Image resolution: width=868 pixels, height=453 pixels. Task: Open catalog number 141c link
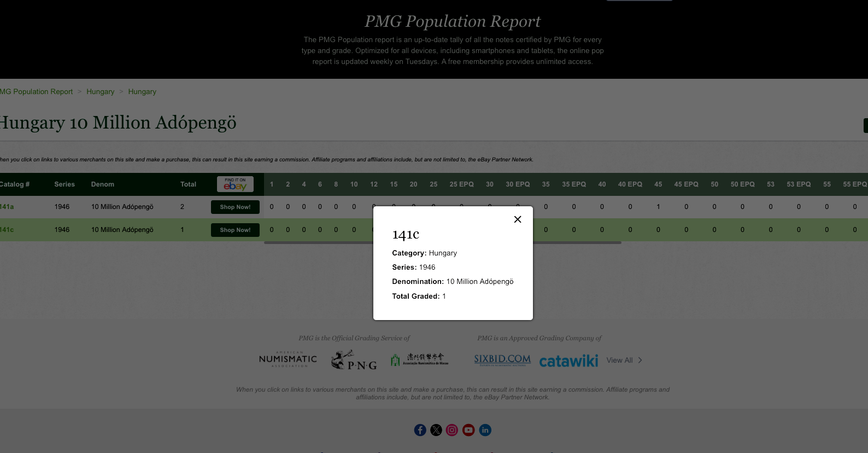pos(7,230)
